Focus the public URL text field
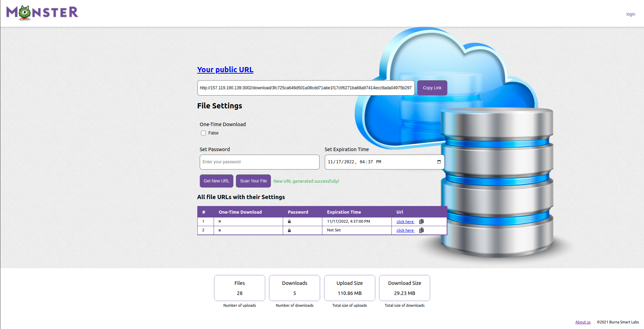Image resolution: width=644 pixels, height=329 pixels. [306, 88]
